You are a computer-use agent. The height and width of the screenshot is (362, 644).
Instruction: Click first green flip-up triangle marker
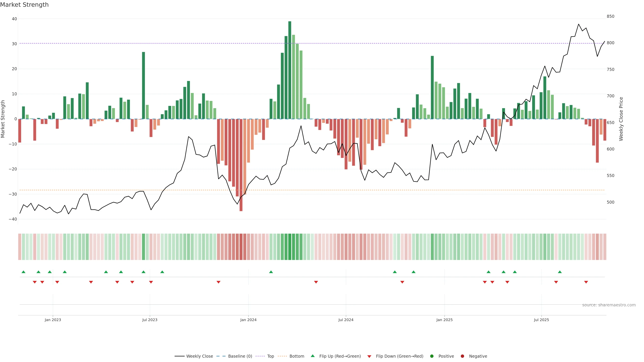(23, 272)
